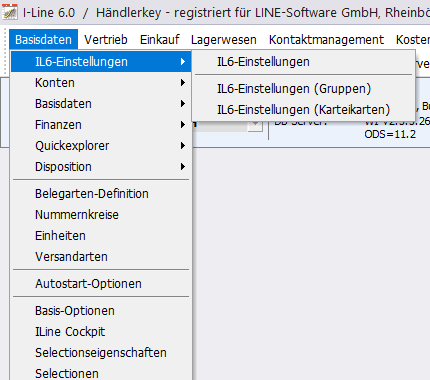Viewport: 430px width, 380px height.
Task: Open the Kontaktmanagement menu
Action: click(326, 40)
